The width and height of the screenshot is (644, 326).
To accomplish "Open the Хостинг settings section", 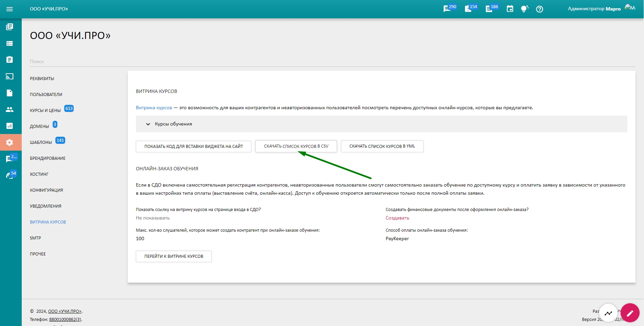I will 39,174.
